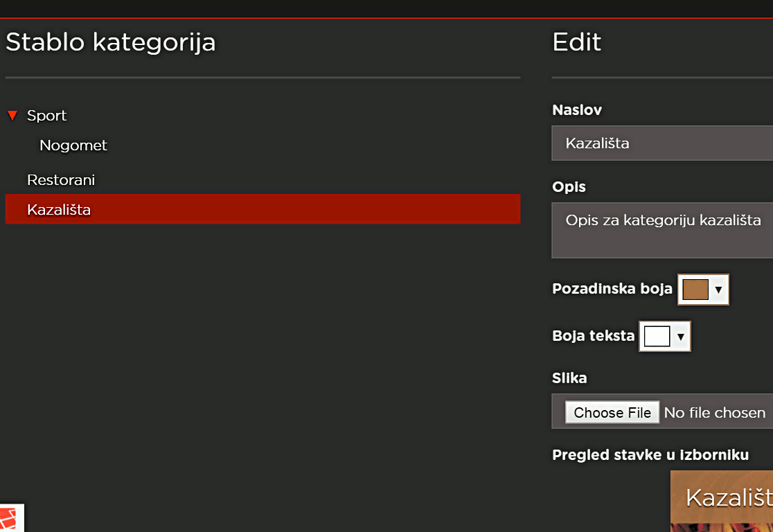This screenshot has width=773, height=532.
Task: Click the Kazališta menu item preview tile
Action: (722, 501)
